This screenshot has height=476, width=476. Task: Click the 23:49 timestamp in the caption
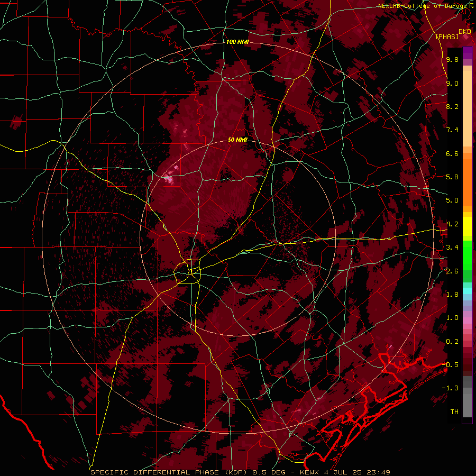tap(378, 472)
